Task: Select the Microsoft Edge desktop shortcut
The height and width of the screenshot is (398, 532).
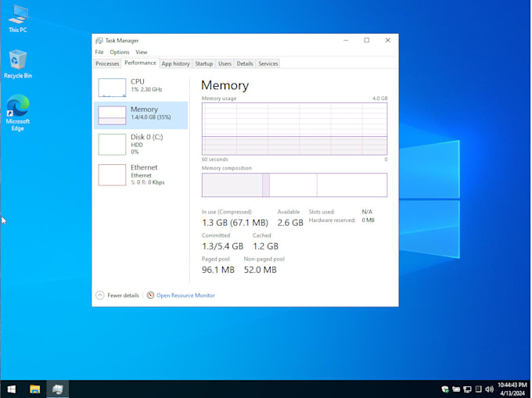Action: [18, 113]
